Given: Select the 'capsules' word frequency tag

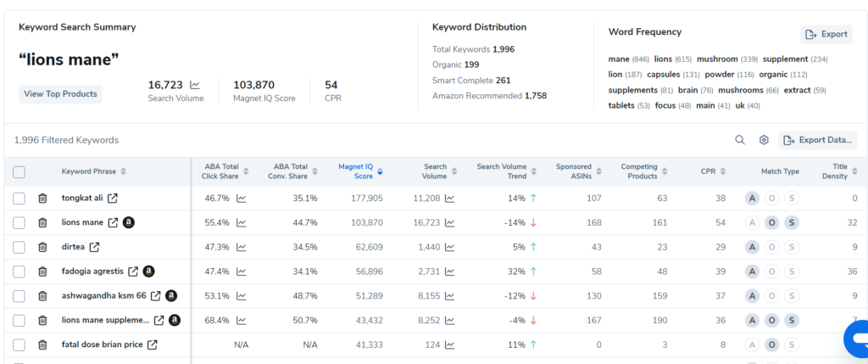Looking at the screenshot, I should pos(673,75).
